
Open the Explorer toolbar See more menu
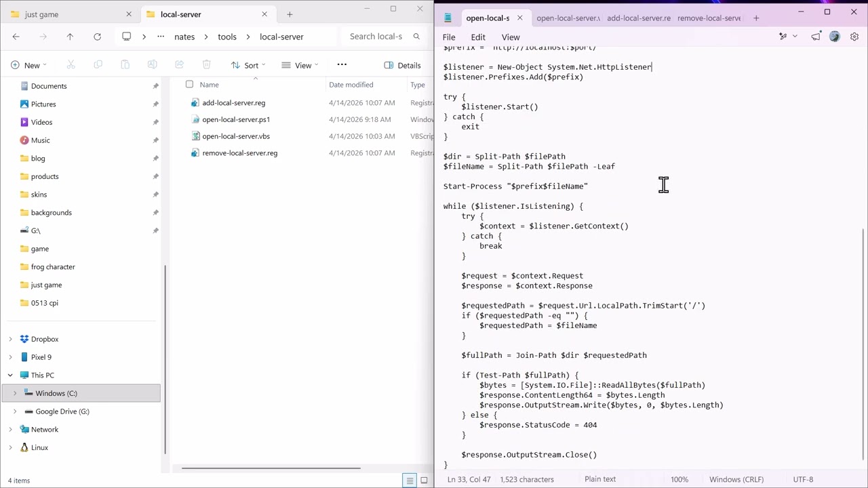click(342, 65)
